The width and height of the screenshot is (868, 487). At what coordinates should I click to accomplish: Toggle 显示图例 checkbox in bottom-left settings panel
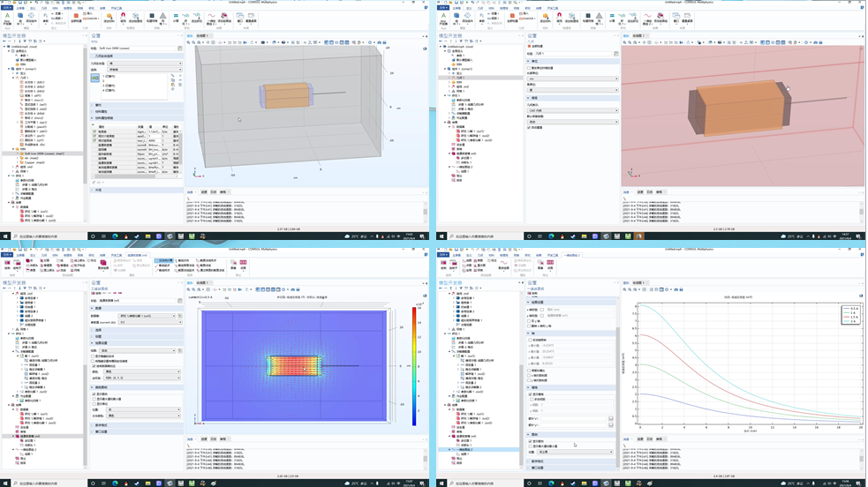94,394
